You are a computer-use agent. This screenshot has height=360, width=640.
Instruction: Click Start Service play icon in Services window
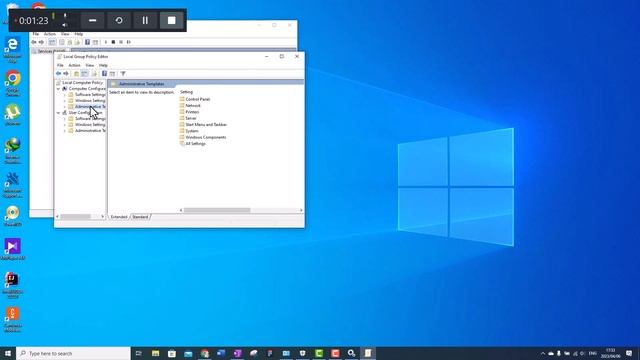106,42
